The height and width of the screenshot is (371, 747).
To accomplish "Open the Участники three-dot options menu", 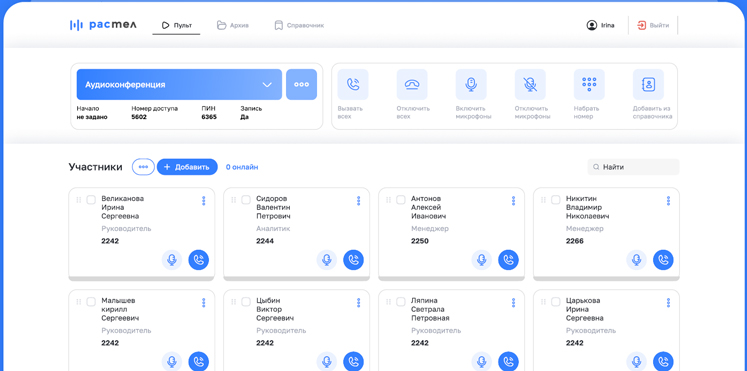I will pyautogui.click(x=143, y=167).
